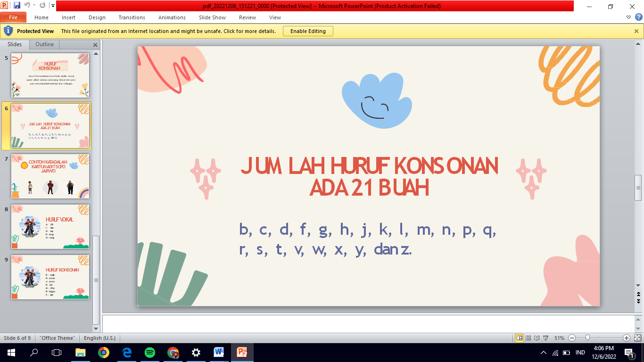Expand Customize Quick Access Toolbar dropdown

(x=53, y=6)
